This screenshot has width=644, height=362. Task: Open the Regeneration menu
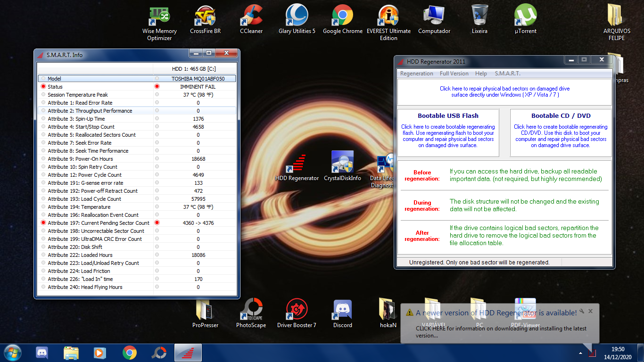[x=416, y=74]
